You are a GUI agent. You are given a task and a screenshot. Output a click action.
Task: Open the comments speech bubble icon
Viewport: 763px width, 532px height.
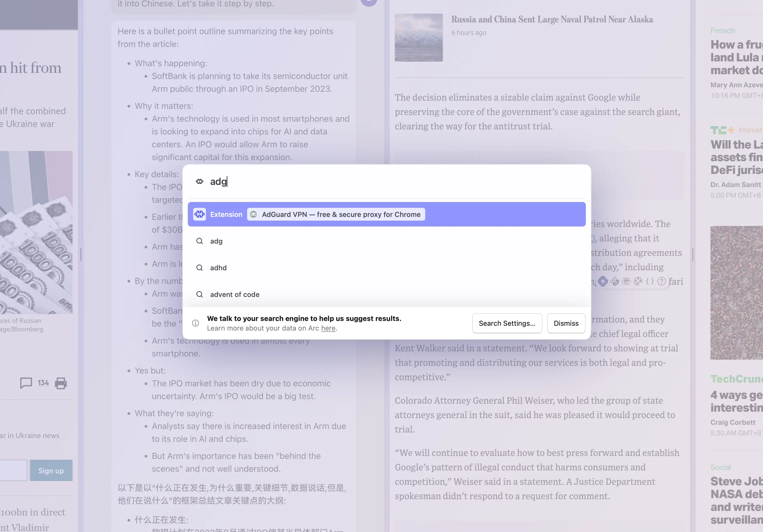click(x=26, y=383)
